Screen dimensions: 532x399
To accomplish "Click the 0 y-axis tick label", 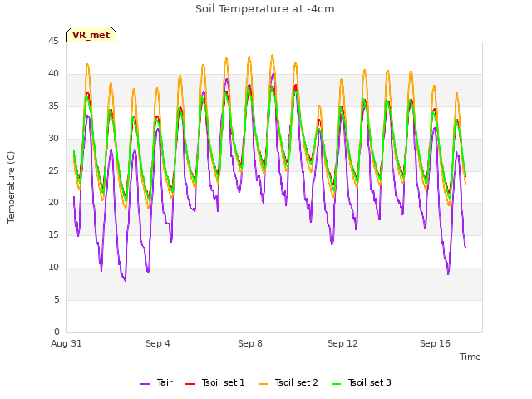I will click(57, 332).
